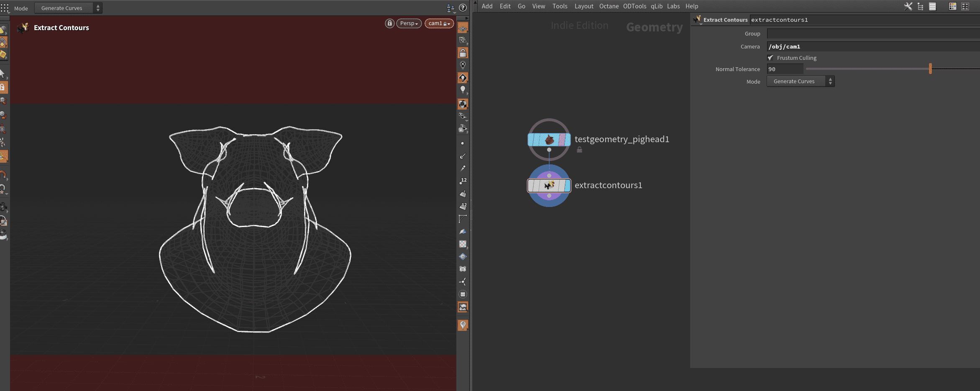Open the network color palette icon

[x=952, y=6]
